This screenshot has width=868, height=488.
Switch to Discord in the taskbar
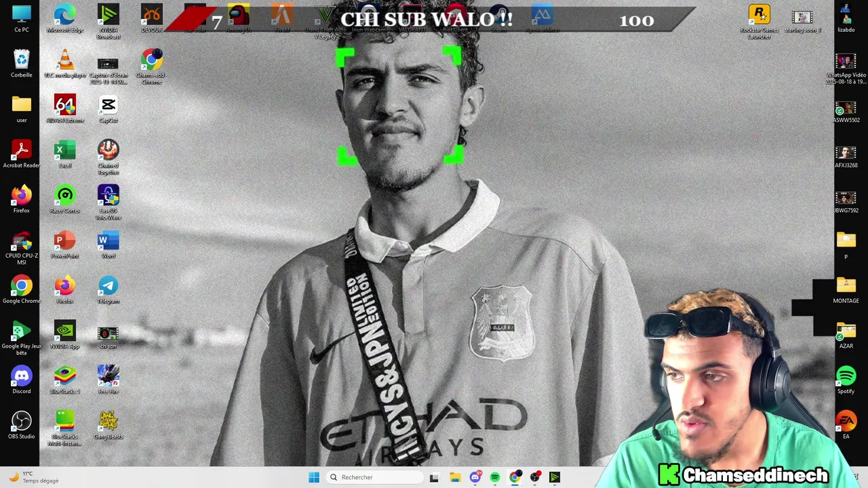(475, 477)
